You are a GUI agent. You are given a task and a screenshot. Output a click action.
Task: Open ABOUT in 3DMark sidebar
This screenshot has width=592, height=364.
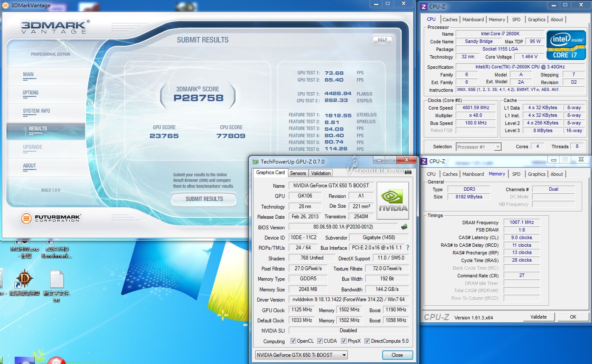pyautogui.click(x=29, y=166)
